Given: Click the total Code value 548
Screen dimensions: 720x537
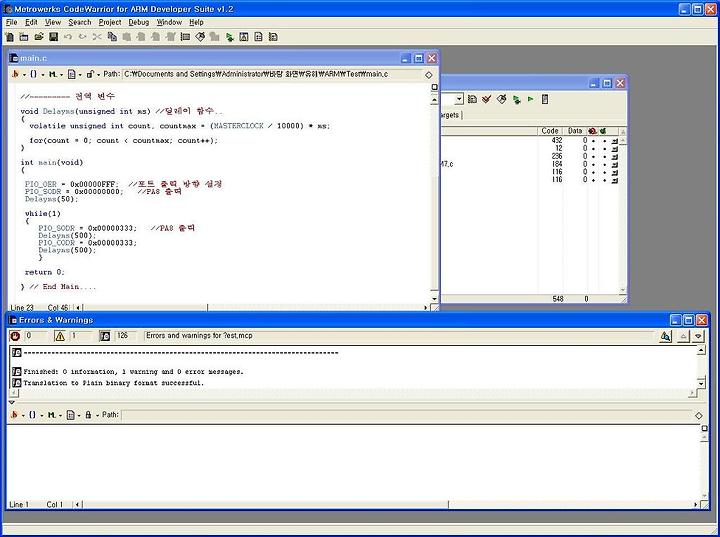Looking at the screenshot, I should click(558, 299).
